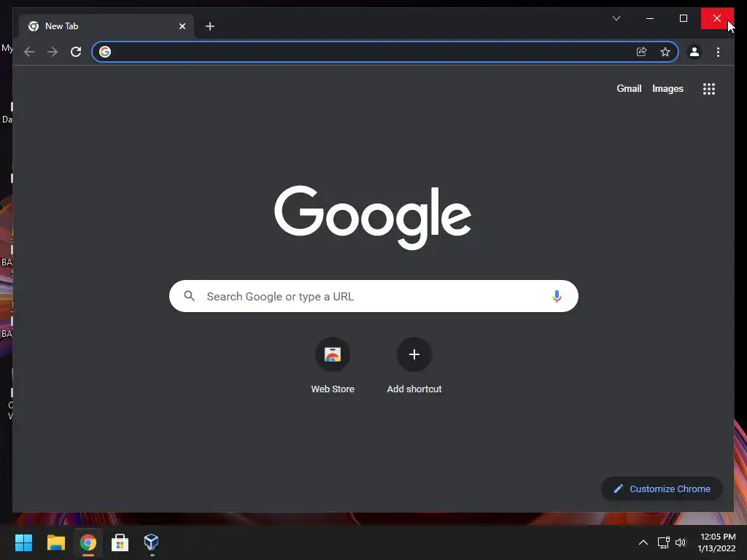747x560 pixels.
Task: Reload the page with the refresh icon
Action: 76,52
